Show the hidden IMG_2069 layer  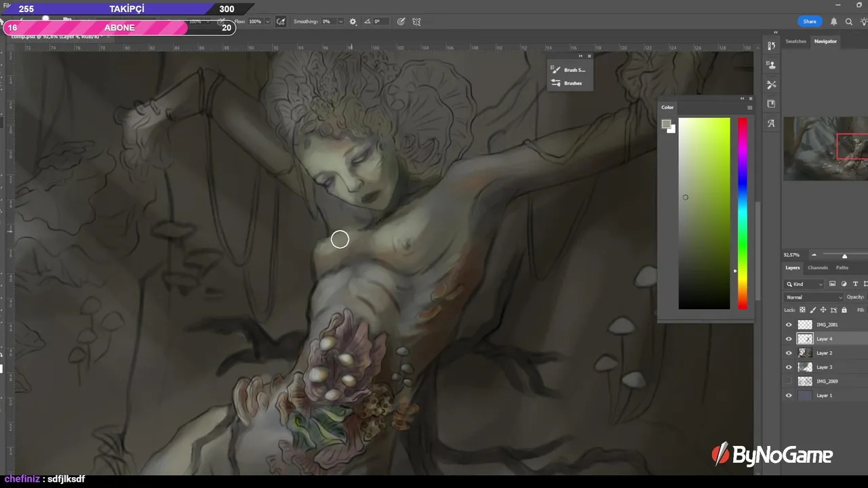(789, 382)
